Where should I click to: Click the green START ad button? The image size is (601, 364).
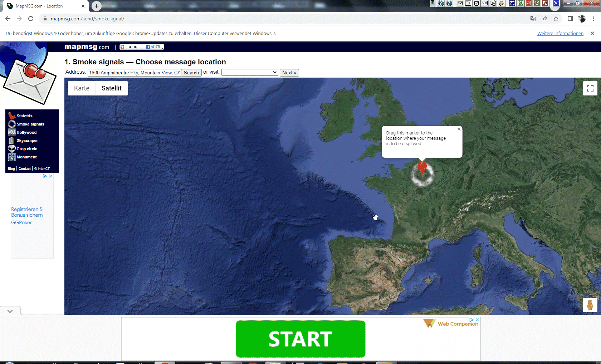click(300, 339)
